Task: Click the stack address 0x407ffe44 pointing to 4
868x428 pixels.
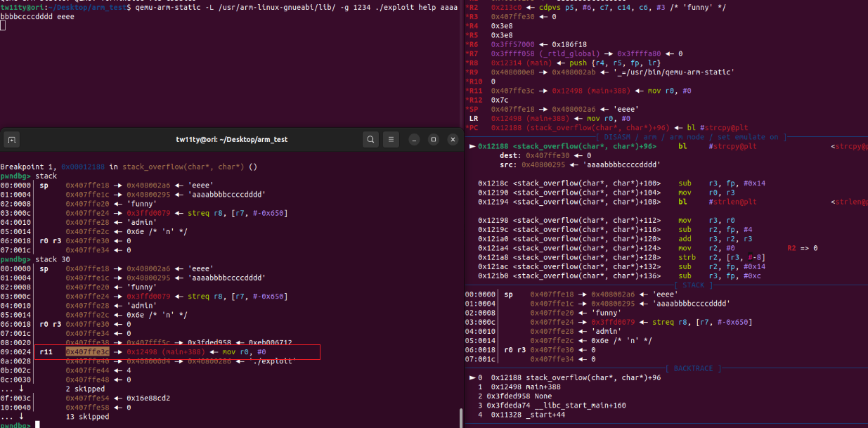Action: point(88,370)
